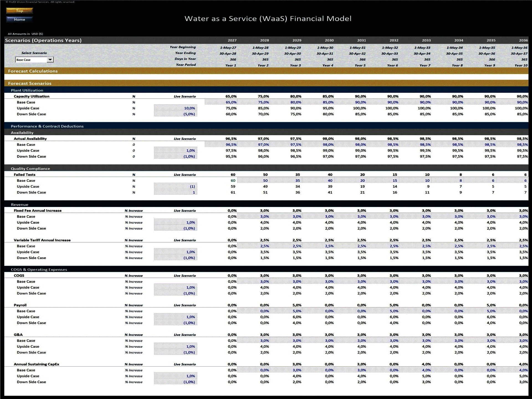Select G&A Down Side (1,0%) input cell
This screenshot has height=399, width=532.
pos(176,352)
